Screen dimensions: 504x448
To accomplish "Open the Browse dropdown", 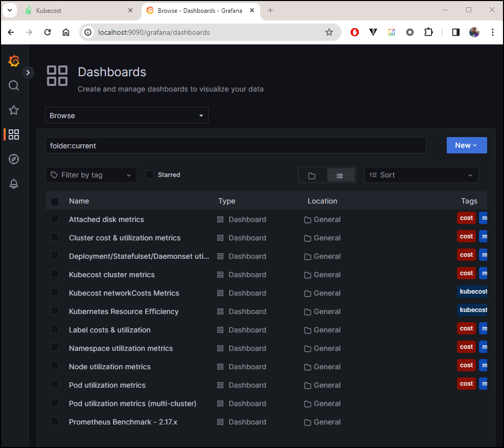I will click(x=127, y=115).
